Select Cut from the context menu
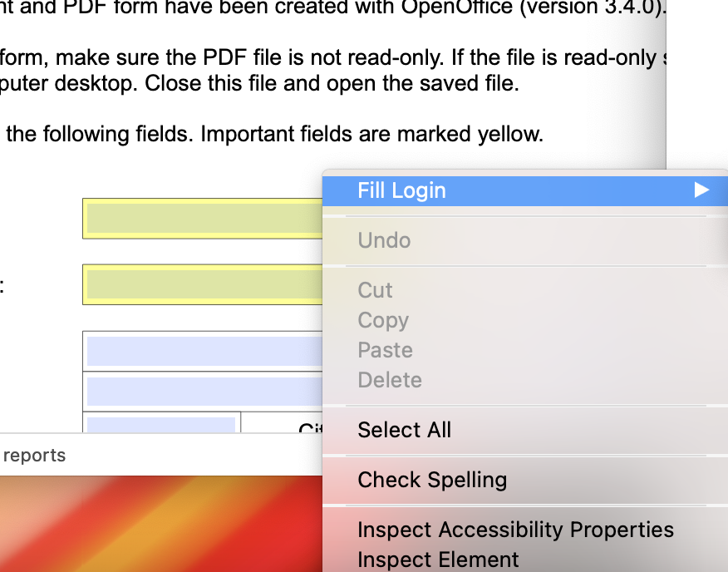The height and width of the screenshot is (572, 728). pyautogui.click(x=375, y=290)
